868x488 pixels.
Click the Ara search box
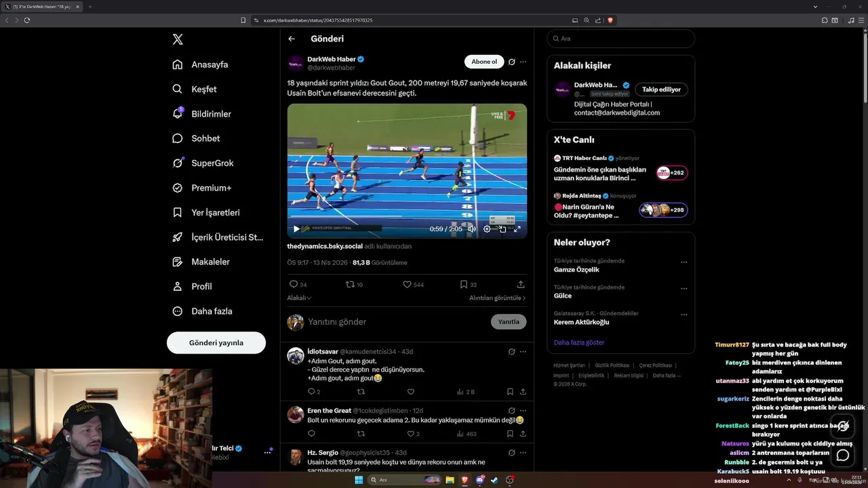pyautogui.click(x=620, y=39)
